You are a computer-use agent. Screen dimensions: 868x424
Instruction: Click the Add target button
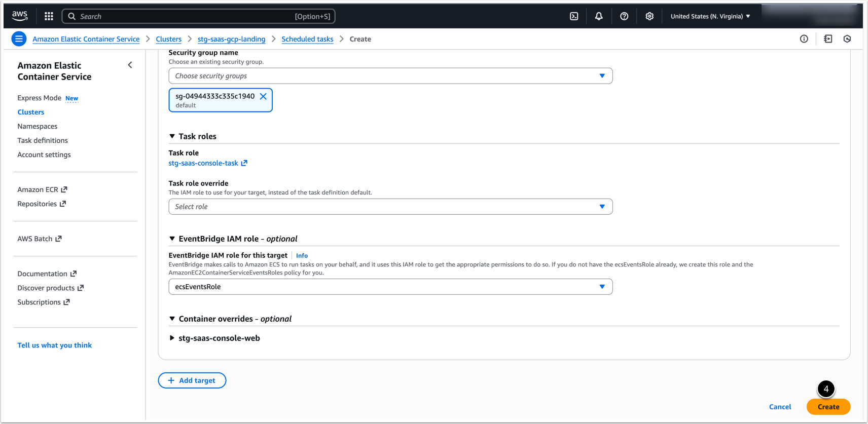(x=192, y=380)
